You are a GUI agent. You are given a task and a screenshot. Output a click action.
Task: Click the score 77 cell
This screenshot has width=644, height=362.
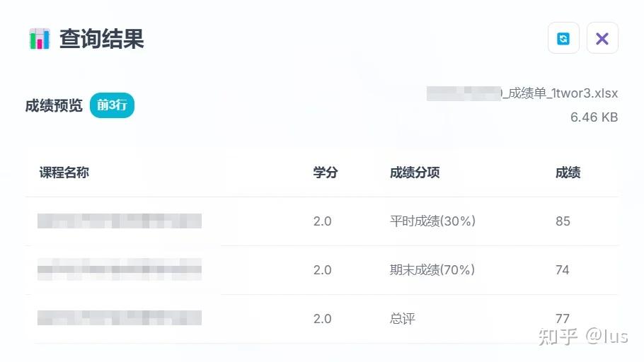tap(563, 319)
